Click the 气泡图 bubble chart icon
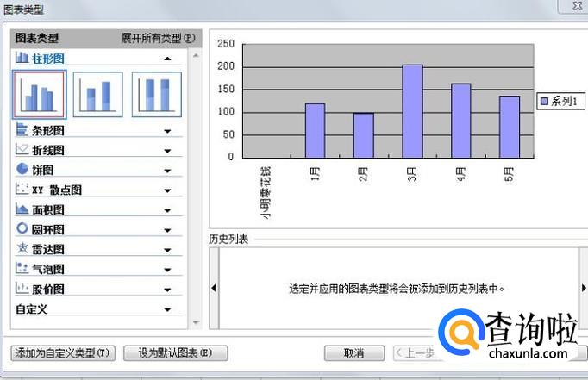The image size is (588, 380). 22,268
